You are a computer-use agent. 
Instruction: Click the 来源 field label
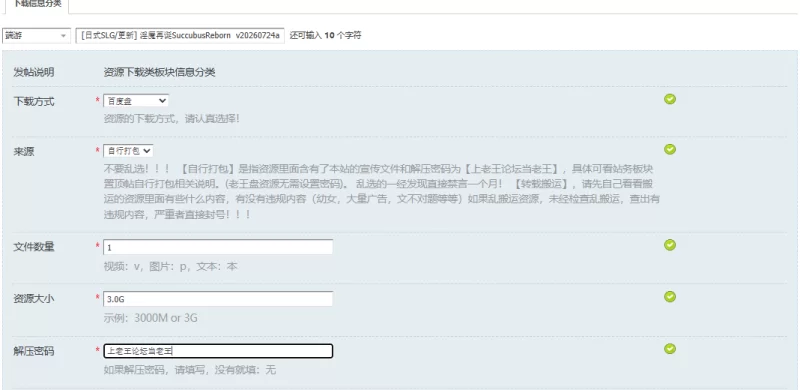point(23,152)
